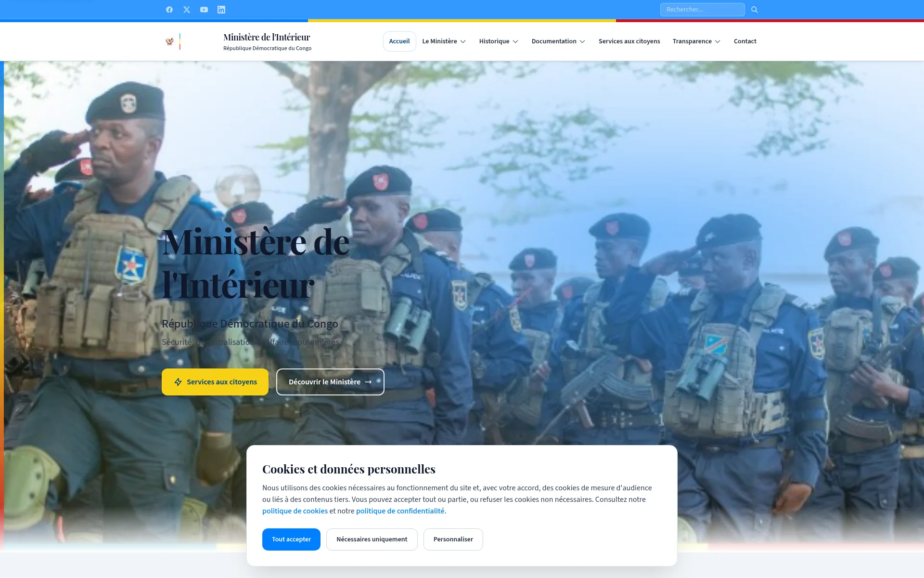Open the Contact menu item
Screen dimensions: 924x578
745,41
